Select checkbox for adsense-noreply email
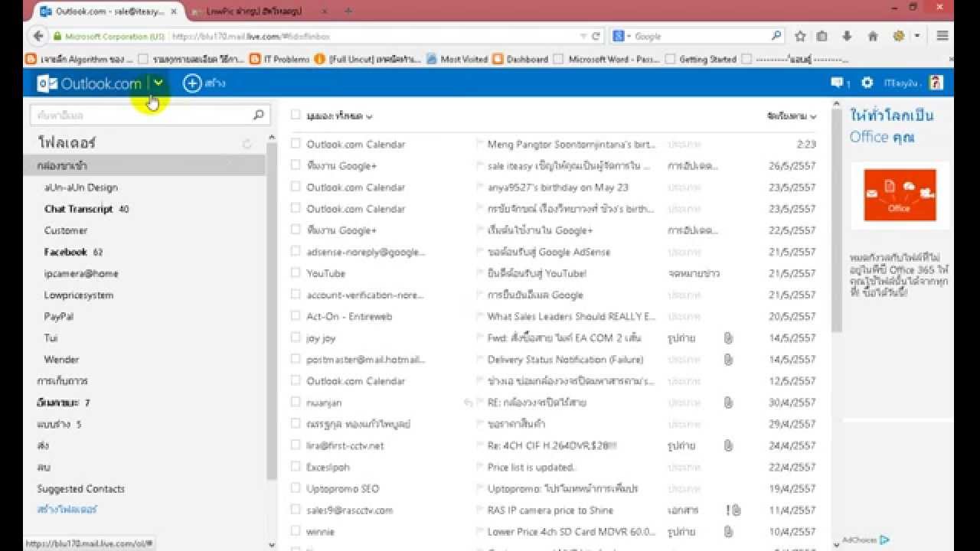 [x=296, y=250]
